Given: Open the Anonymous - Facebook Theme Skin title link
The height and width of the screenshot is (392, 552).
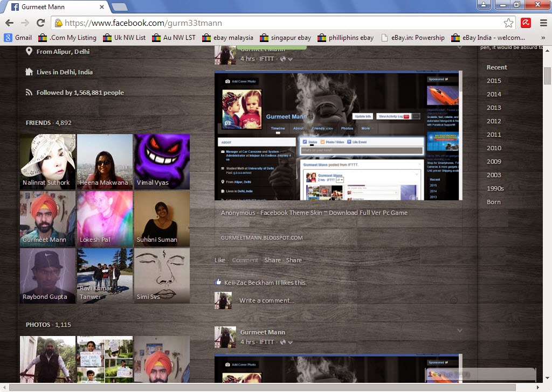Looking at the screenshot, I should [314, 213].
